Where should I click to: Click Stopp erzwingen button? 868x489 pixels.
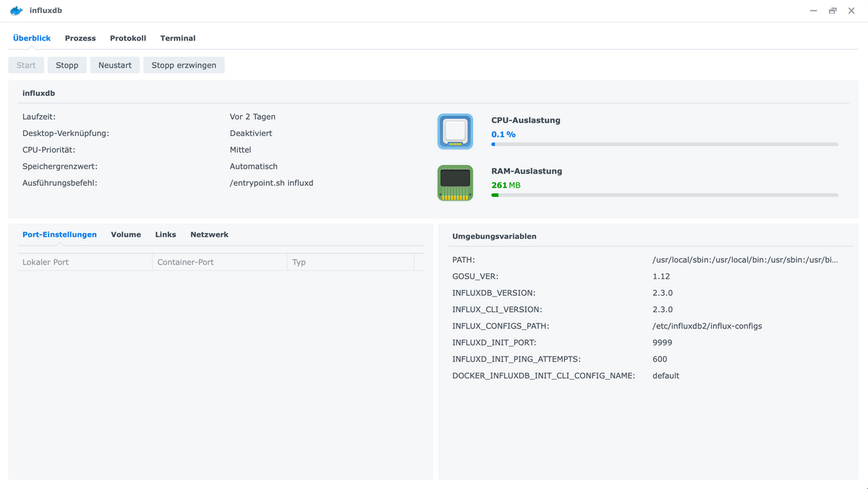(x=184, y=65)
